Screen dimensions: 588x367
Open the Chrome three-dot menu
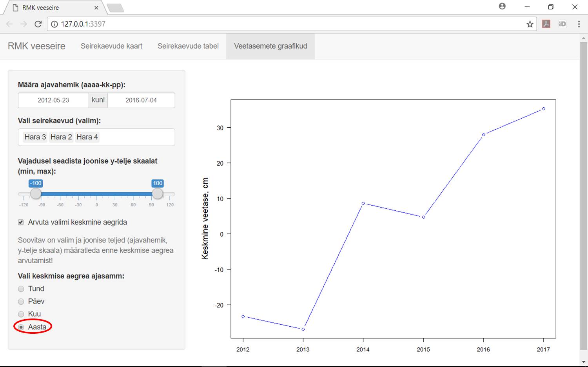(579, 24)
